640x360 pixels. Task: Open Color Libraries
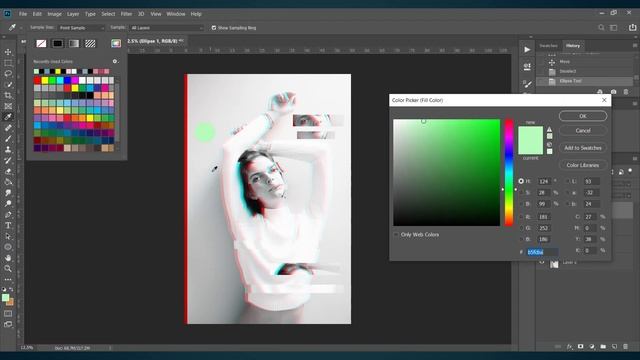pyautogui.click(x=583, y=165)
